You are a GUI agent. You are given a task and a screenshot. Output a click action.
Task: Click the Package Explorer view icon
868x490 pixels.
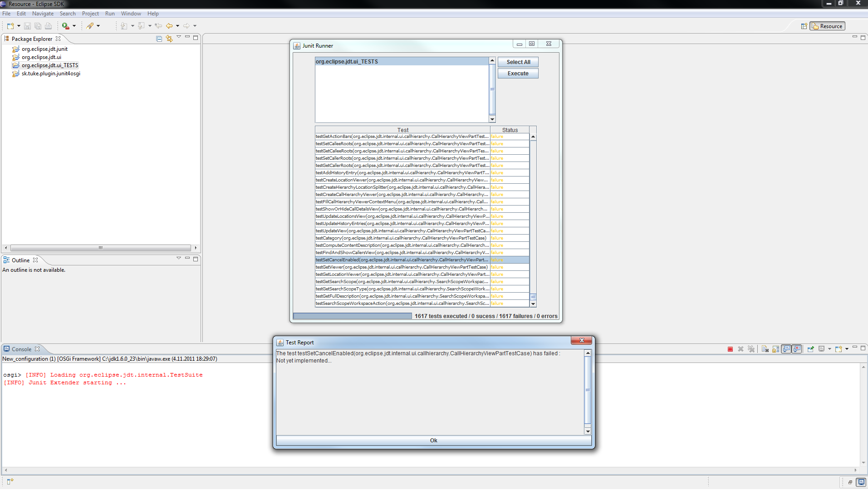(x=6, y=39)
